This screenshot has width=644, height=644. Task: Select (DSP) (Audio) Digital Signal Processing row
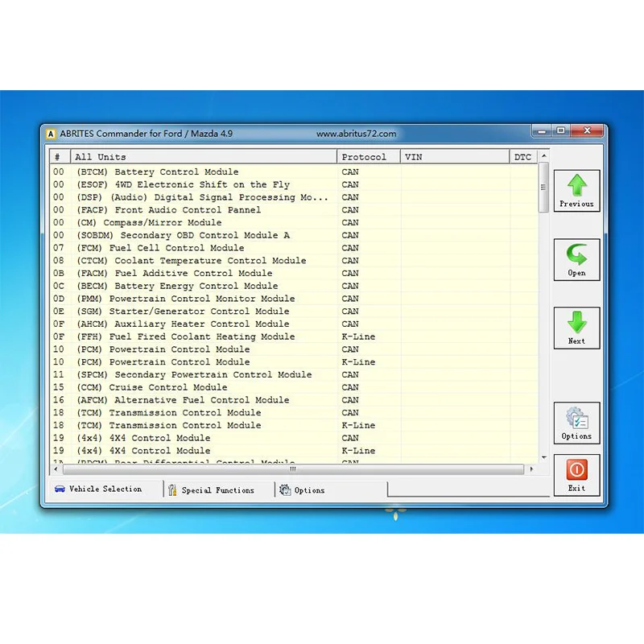(x=294, y=197)
